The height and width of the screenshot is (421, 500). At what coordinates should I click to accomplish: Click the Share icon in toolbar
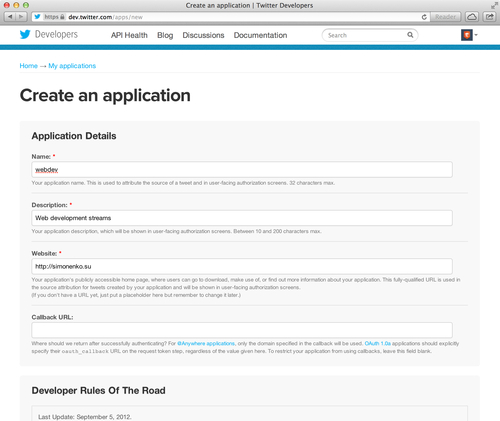coord(489,16)
